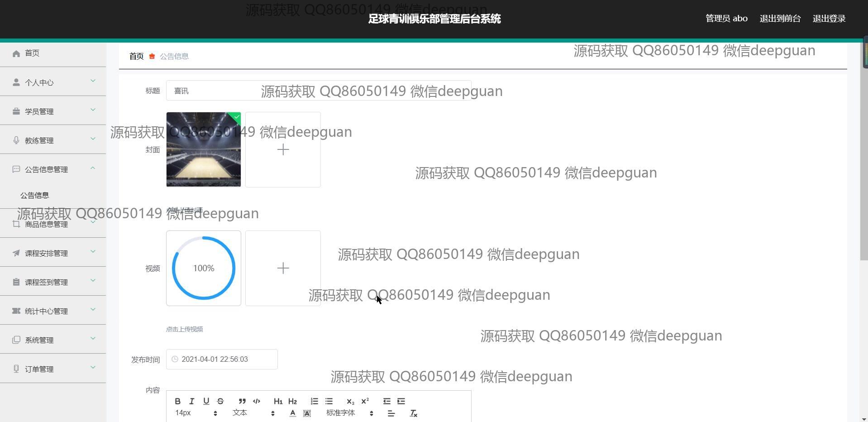Click the 100% video upload progress circle
Image resolution: width=868 pixels, height=422 pixels.
click(204, 268)
